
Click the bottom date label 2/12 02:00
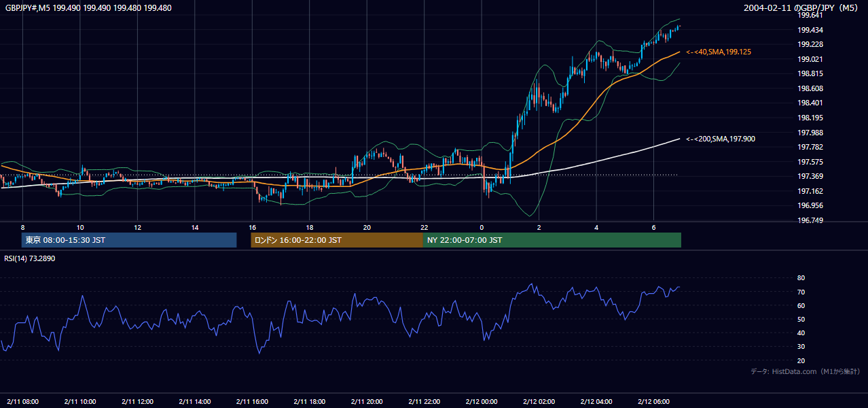[x=539, y=401]
